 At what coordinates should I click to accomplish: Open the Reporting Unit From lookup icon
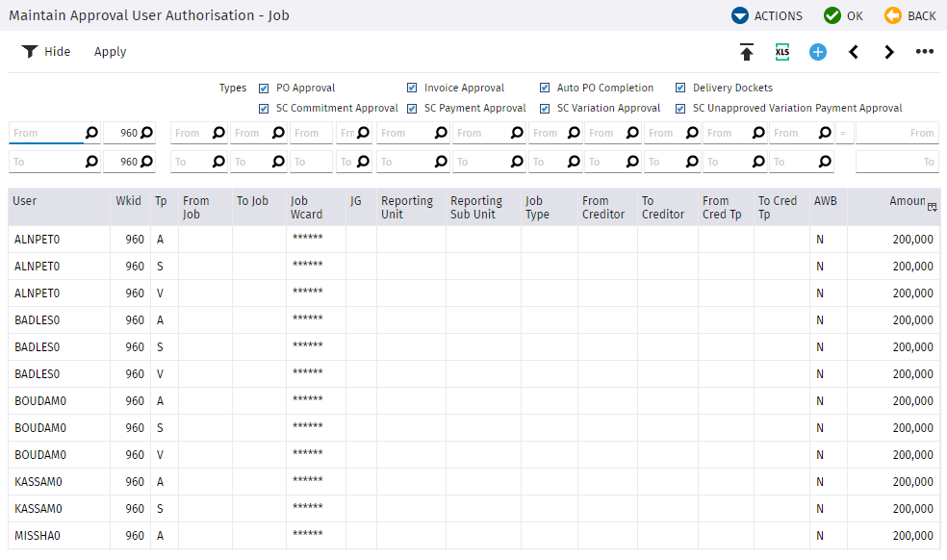click(442, 133)
